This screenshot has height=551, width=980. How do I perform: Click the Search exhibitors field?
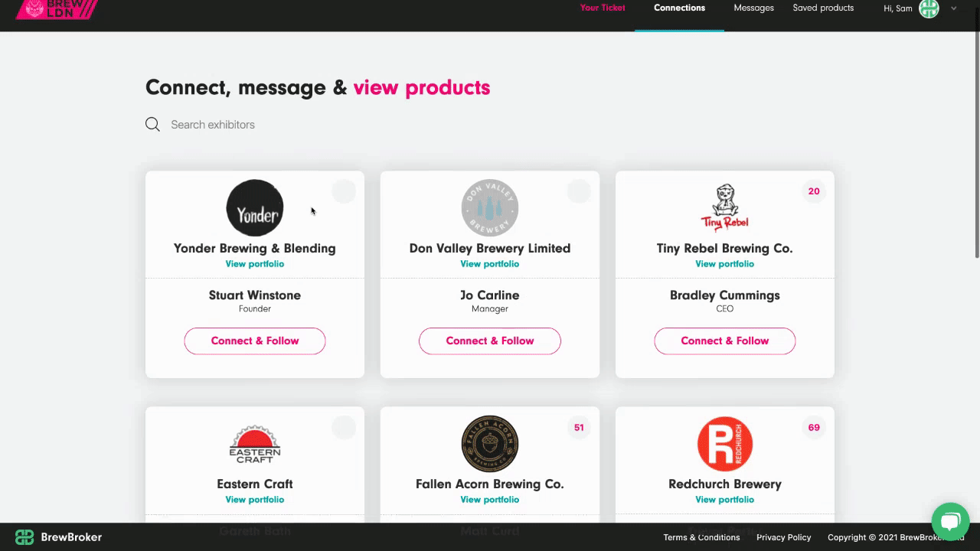(x=306, y=125)
